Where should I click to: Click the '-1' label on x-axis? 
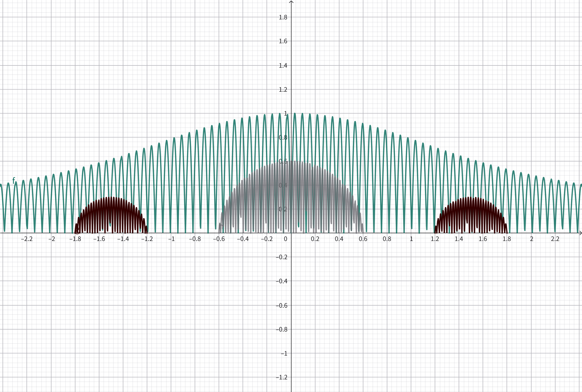[x=171, y=239]
